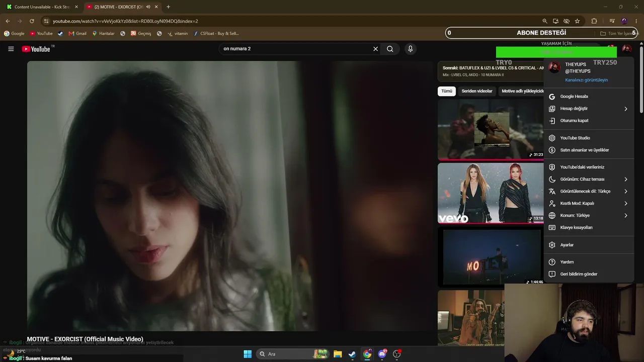This screenshot has width=644, height=362.
Task: Open the browser extensions puzzle icon
Action: point(594,21)
